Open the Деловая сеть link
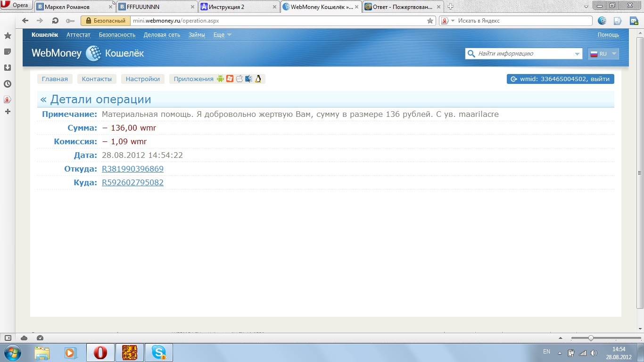644x362 pixels. (x=162, y=35)
